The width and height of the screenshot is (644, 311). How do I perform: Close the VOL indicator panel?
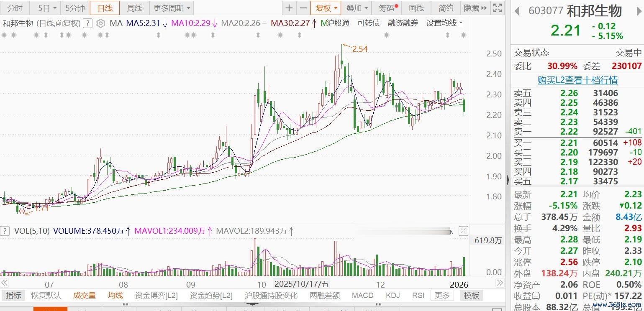[463, 231]
